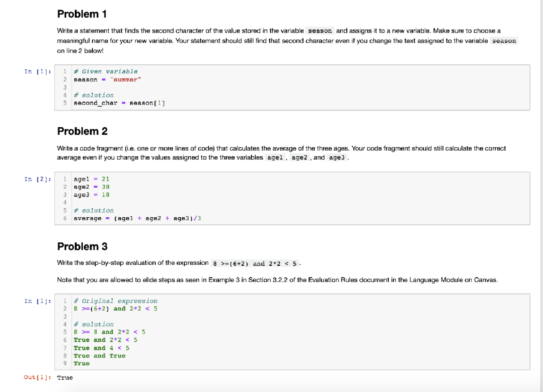Click the "8 >= 8 and 2*2 < 5" line
The width and height of the screenshot is (543, 392).
point(109,332)
